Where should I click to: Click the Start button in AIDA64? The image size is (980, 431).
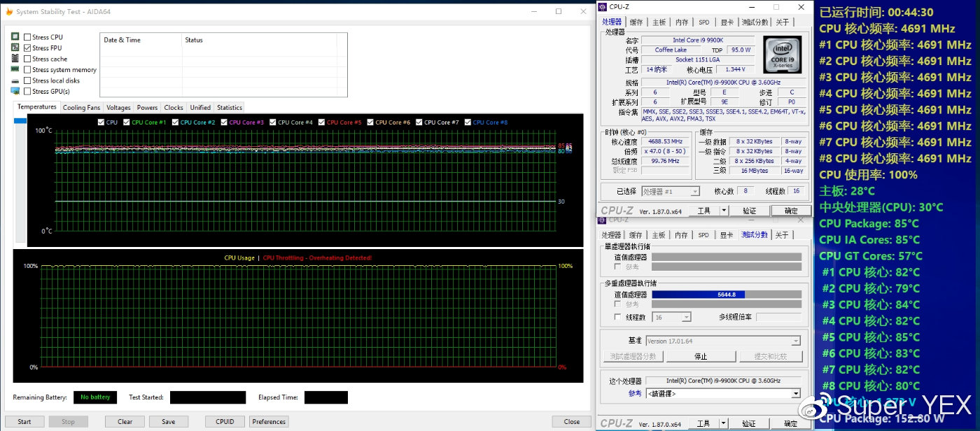24,422
